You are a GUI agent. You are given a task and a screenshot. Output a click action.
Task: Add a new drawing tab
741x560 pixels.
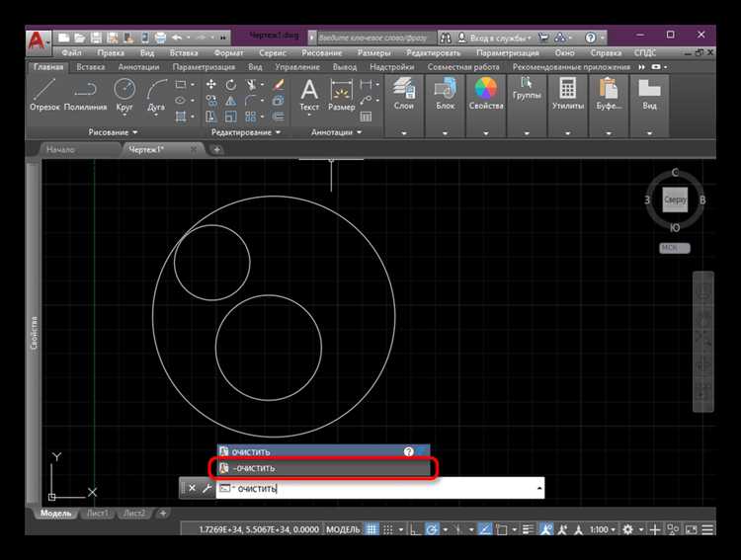pyautogui.click(x=217, y=150)
